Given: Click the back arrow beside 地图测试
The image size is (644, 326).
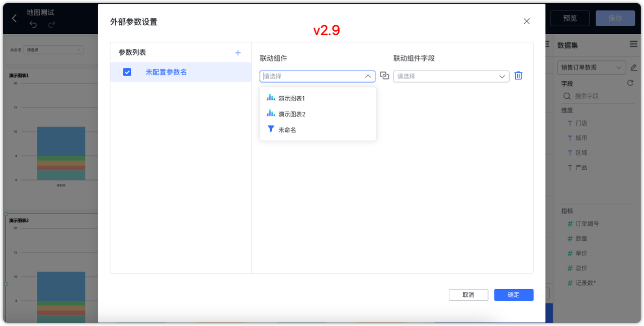Looking at the screenshot, I should click(14, 18).
